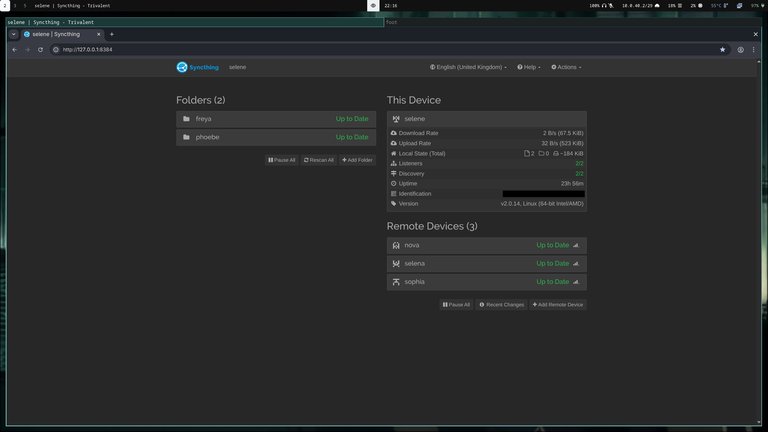Click the Rescan All button
768x432 pixels.
point(318,160)
